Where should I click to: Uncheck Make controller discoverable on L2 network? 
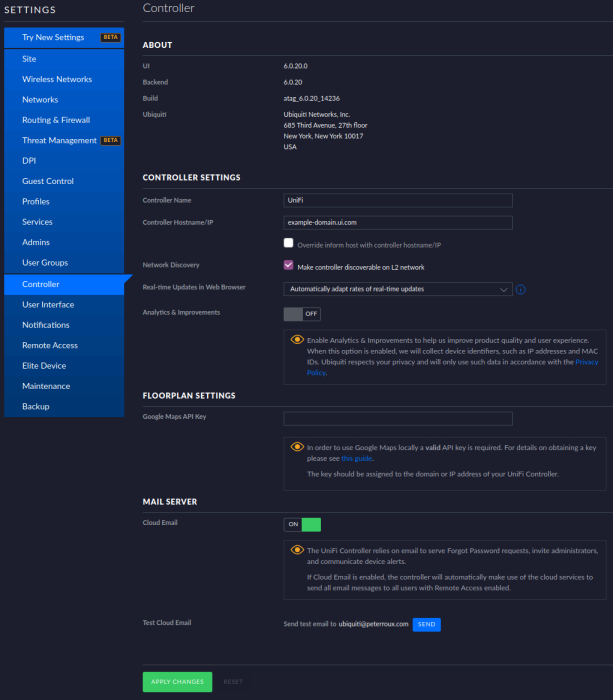(288, 266)
